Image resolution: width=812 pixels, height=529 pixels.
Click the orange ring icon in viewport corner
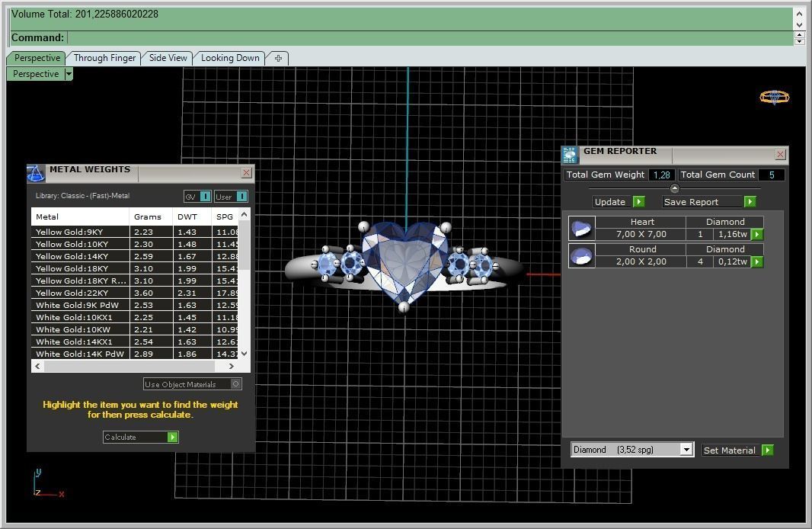click(x=774, y=97)
